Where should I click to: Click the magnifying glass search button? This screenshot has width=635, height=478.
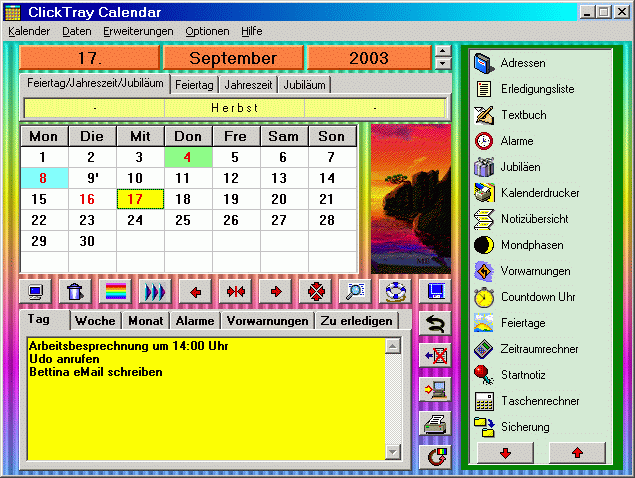pyautogui.click(x=355, y=291)
